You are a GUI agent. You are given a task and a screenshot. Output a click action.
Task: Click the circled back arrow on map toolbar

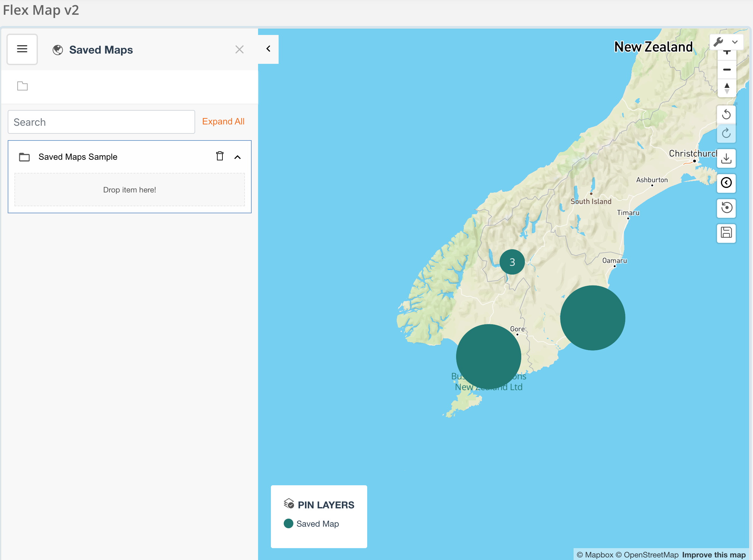[727, 183]
